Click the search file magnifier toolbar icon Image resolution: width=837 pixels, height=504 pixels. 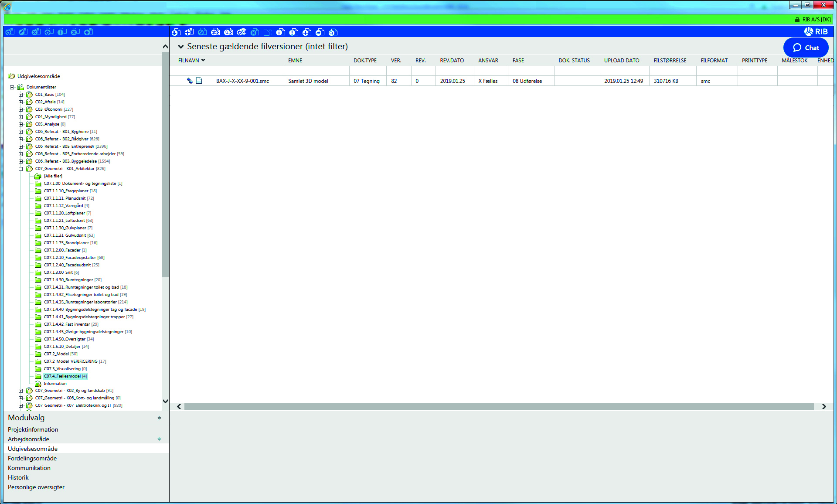tap(333, 32)
